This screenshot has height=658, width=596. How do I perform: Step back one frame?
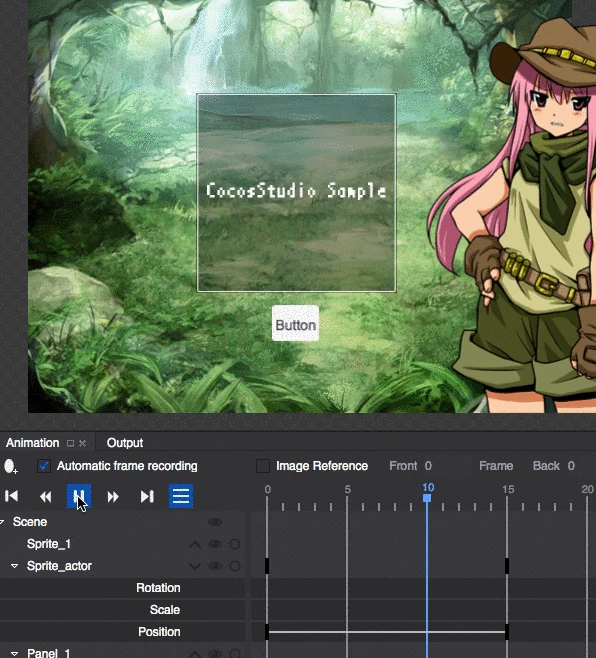(45, 496)
